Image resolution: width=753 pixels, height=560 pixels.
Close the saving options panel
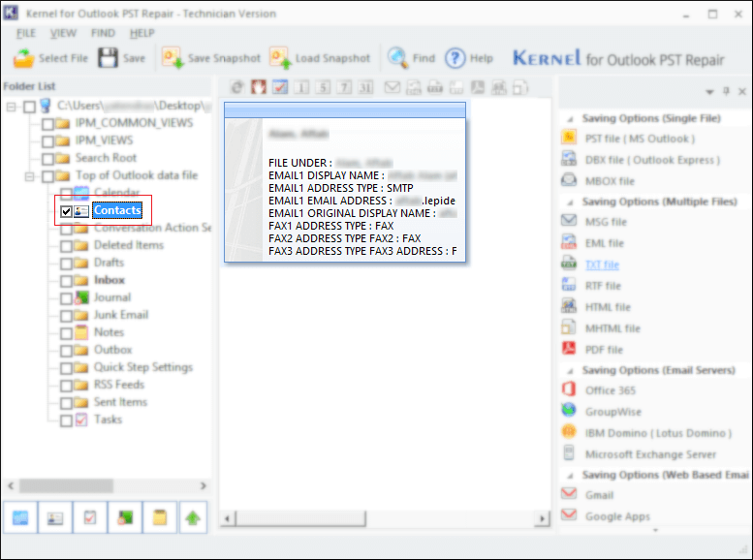(x=742, y=91)
